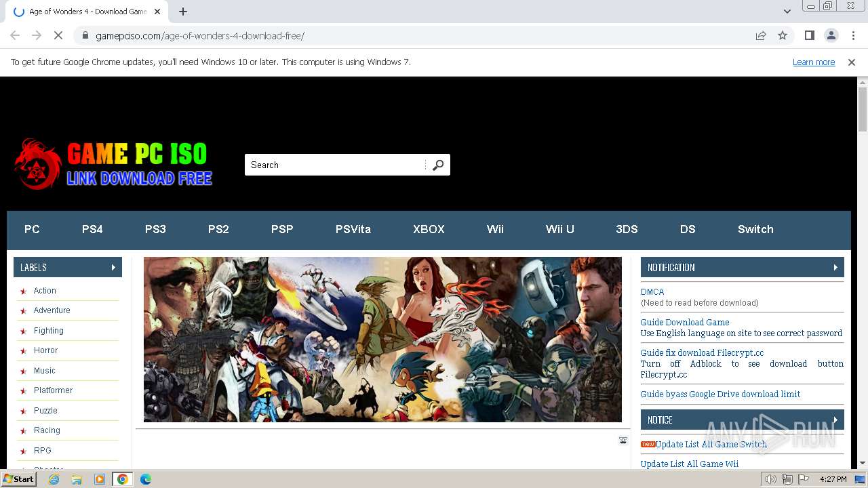Select the Action label

pos(45,291)
